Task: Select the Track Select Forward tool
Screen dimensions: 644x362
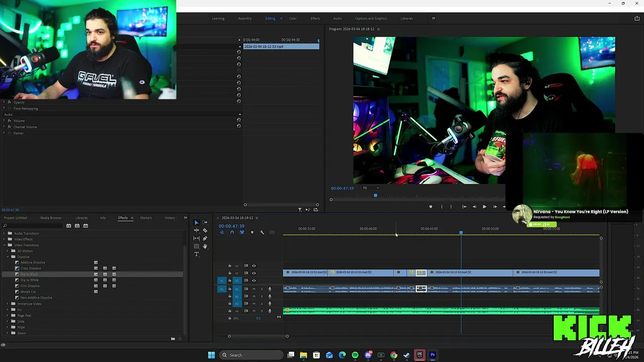Action: click(x=205, y=222)
